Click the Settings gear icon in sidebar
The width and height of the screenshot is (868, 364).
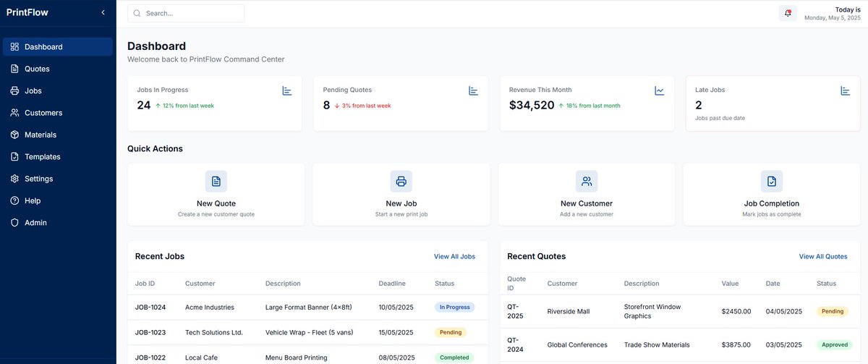point(14,179)
